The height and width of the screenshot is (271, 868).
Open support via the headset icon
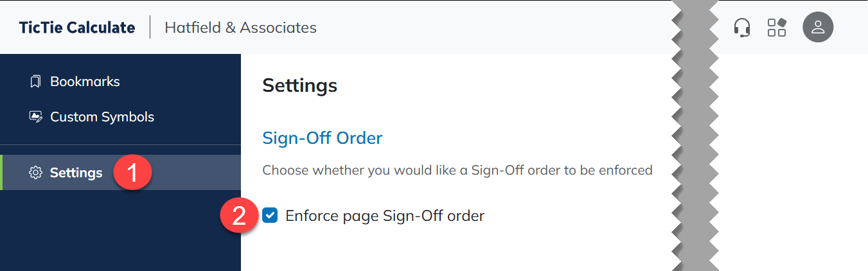point(742,28)
